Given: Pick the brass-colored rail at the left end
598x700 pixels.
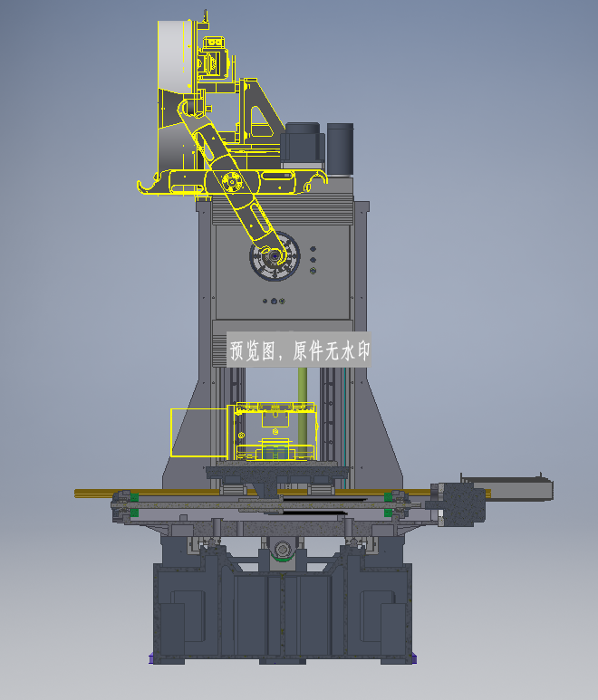Looking at the screenshot, I should (x=94, y=494).
